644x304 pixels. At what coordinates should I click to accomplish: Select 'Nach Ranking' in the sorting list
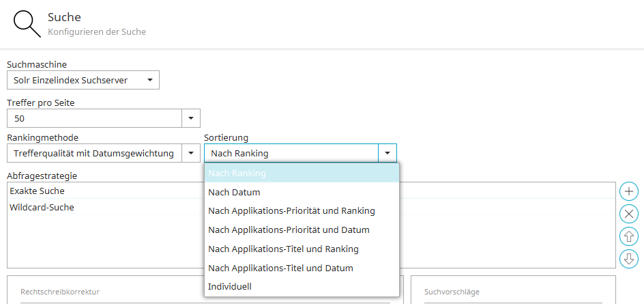302,174
